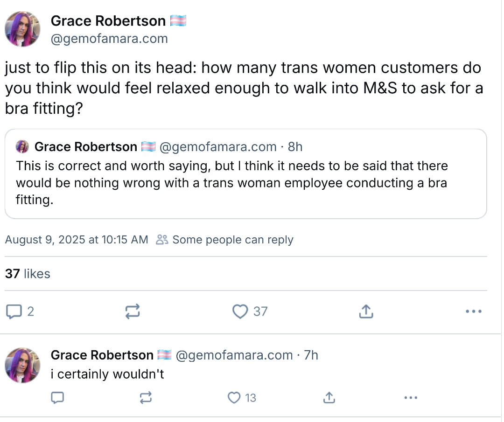Repost the main M&S bra fitting post

133,311
